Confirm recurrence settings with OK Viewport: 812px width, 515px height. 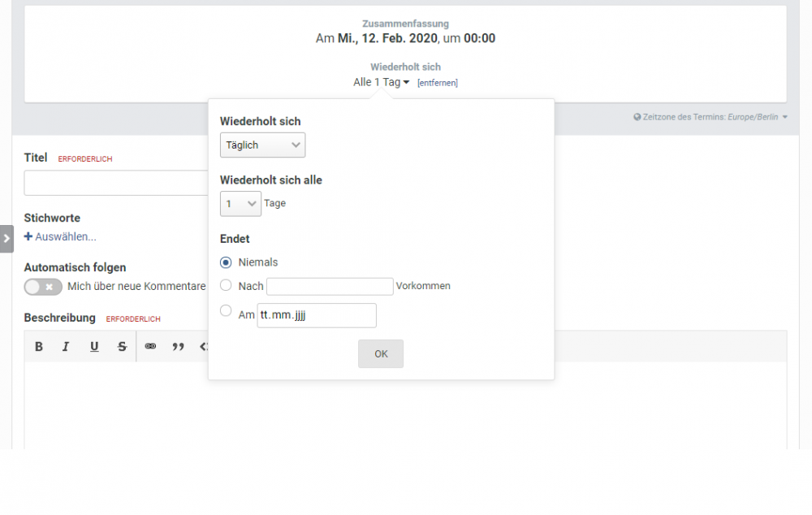(x=381, y=353)
